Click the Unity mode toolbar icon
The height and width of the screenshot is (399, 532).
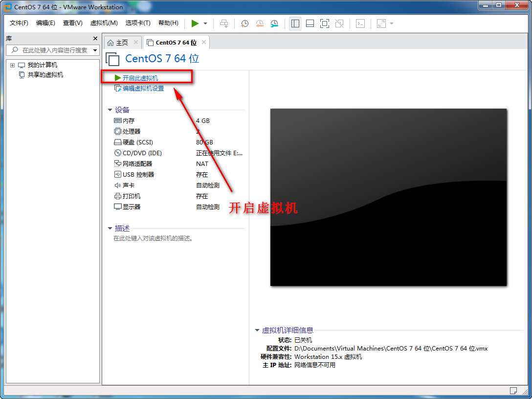(339, 23)
